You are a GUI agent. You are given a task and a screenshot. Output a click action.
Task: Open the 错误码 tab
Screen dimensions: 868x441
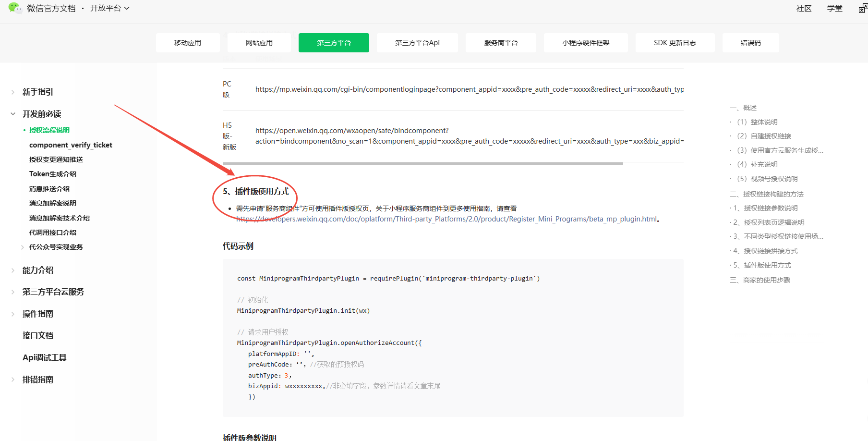[750, 43]
